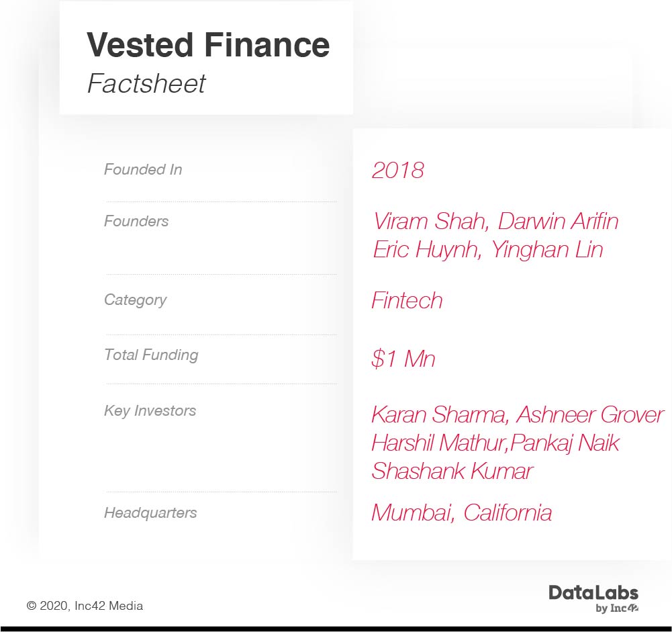Click investor name Ashneer Grover
Viewport: 672px width, 632px height.
point(589,414)
